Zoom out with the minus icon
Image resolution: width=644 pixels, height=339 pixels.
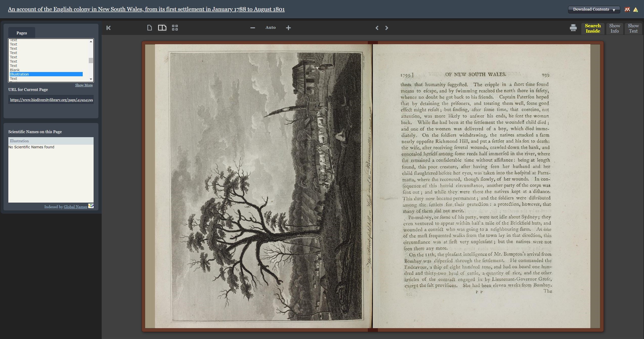252,28
